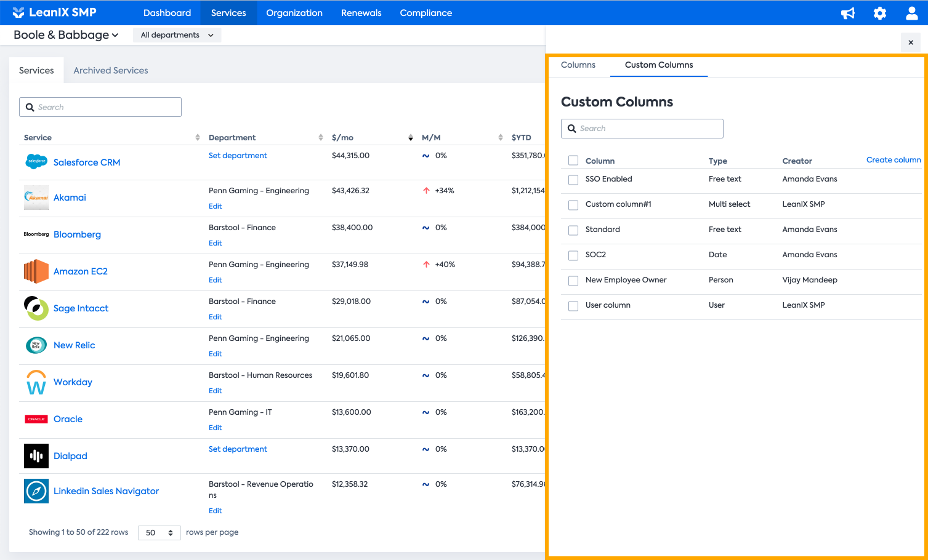Viewport: 928px width, 560px height.
Task: Expand the All departments dropdown
Action: 177,35
